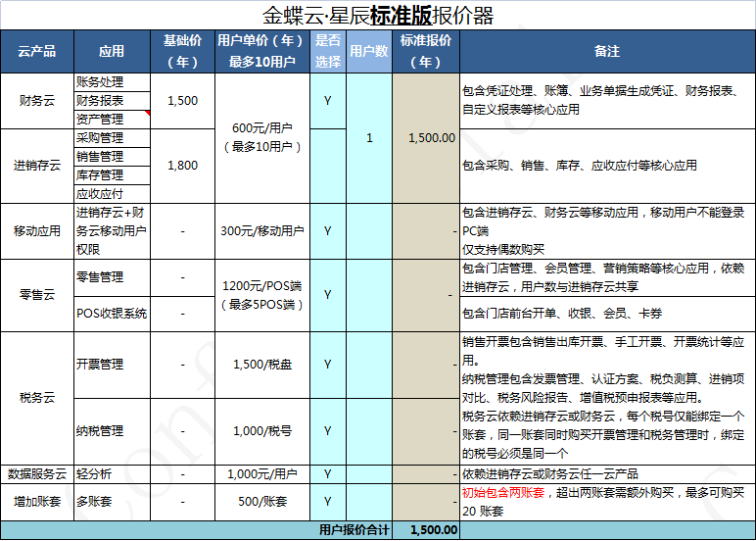Click the Y selection cell for 移动应用
This screenshot has width=756, height=541.
pos(328,231)
